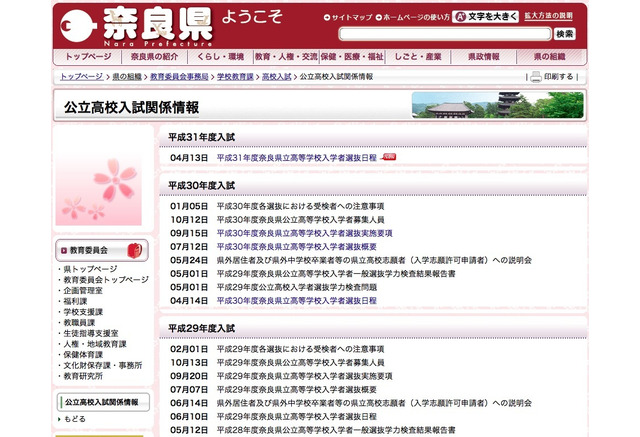Open 生徒指導支援室 in sidebar
The height and width of the screenshot is (437, 640).
[91, 333]
